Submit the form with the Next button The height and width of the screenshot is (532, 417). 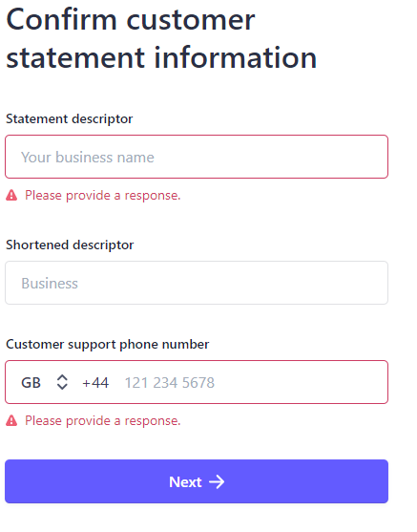[x=197, y=481]
